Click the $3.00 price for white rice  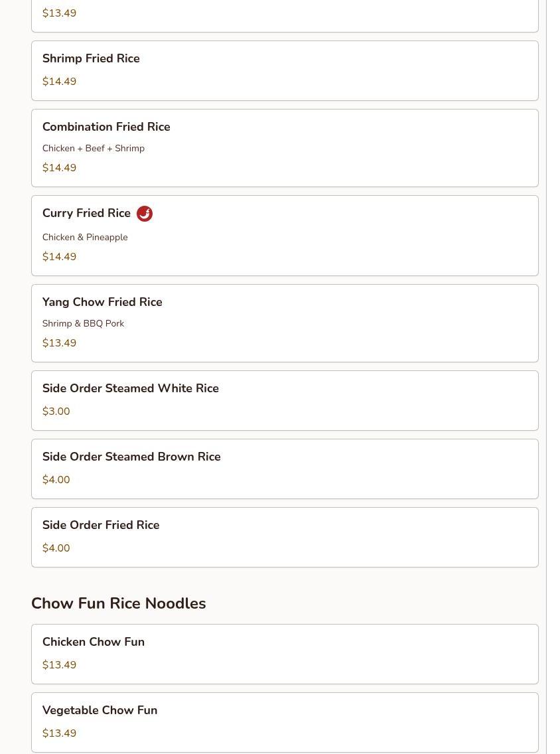(56, 411)
